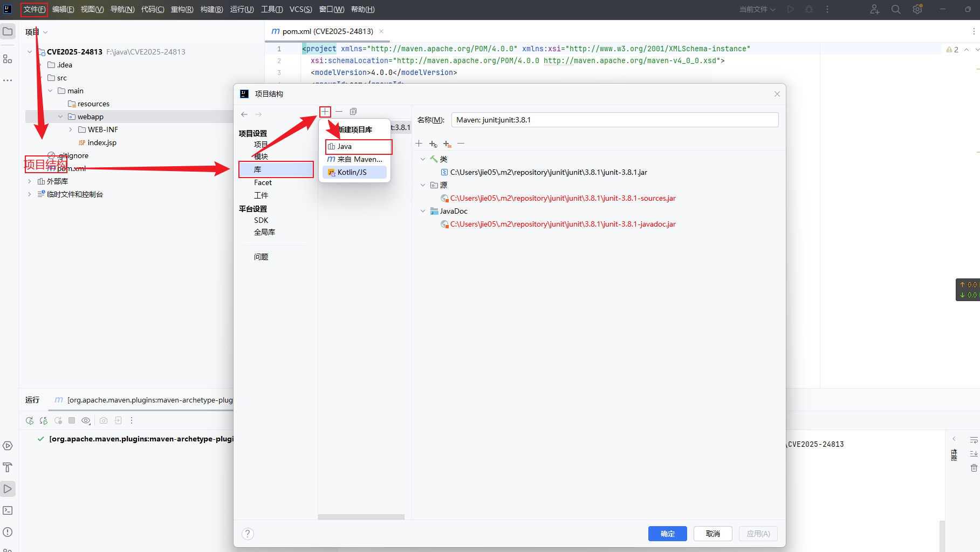Viewport: 980px width, 552px height.
Task: Click the Add library plus icon in dialog
Action: click(x=325, y=112)
